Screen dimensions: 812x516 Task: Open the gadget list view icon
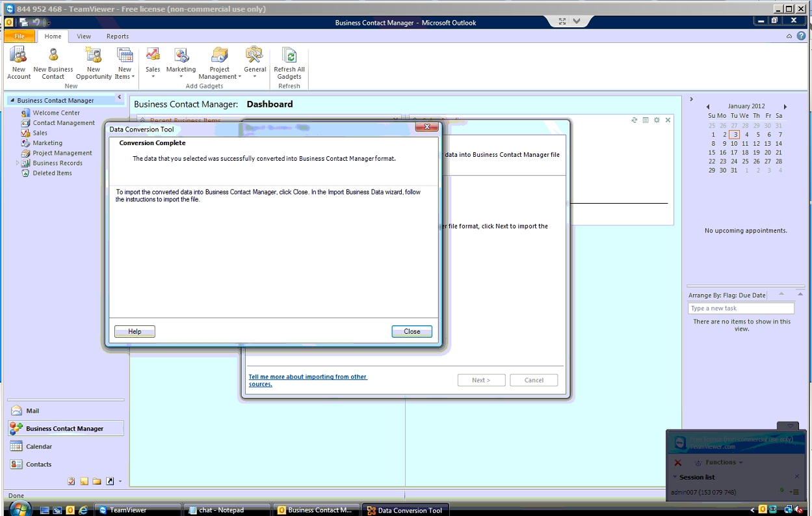646,120
